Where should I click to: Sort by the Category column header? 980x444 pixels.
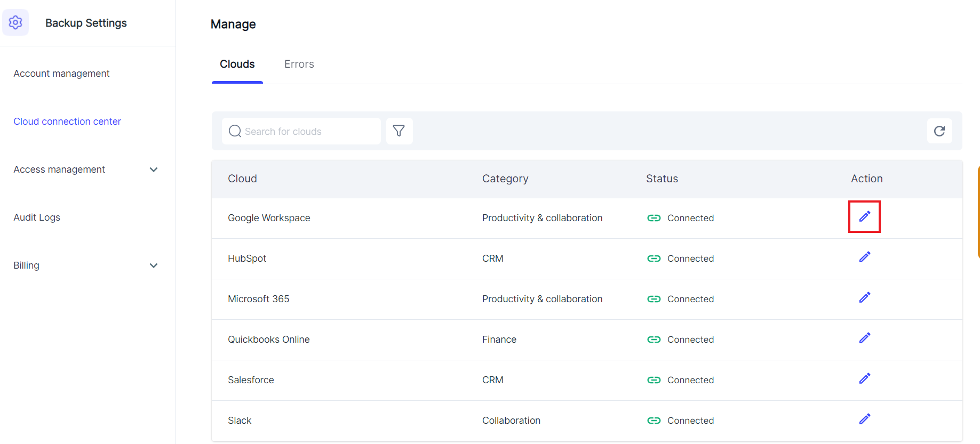coord(505,179)
